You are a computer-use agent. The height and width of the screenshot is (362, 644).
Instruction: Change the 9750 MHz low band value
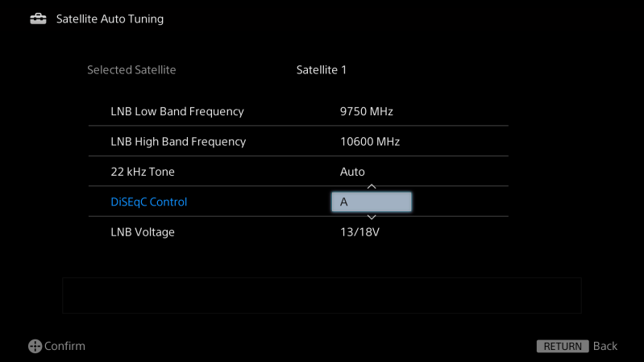tap(367, 111)
